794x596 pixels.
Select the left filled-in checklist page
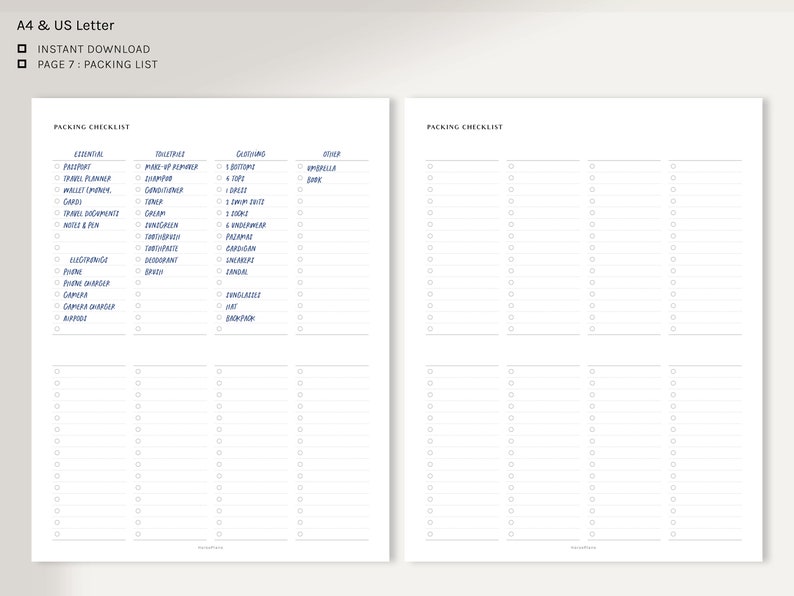coord(210,330)
